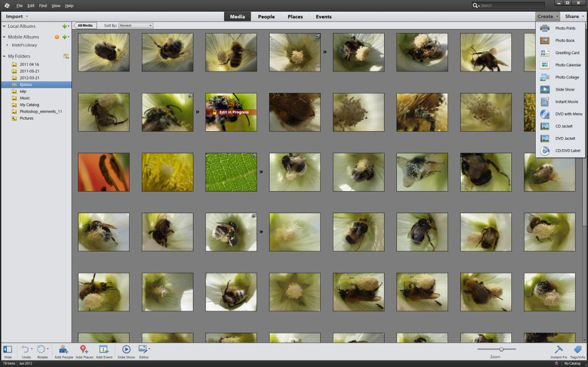588x367 pixels.
Task: Adjust thumbnail Zoom slider
Action: point(501,350)
